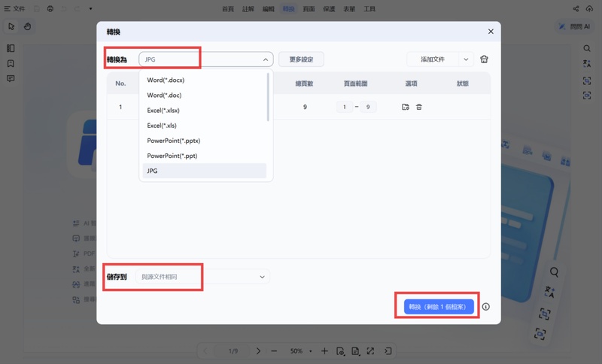Click the page display mode icon in bottom bar

coord(355,351)
